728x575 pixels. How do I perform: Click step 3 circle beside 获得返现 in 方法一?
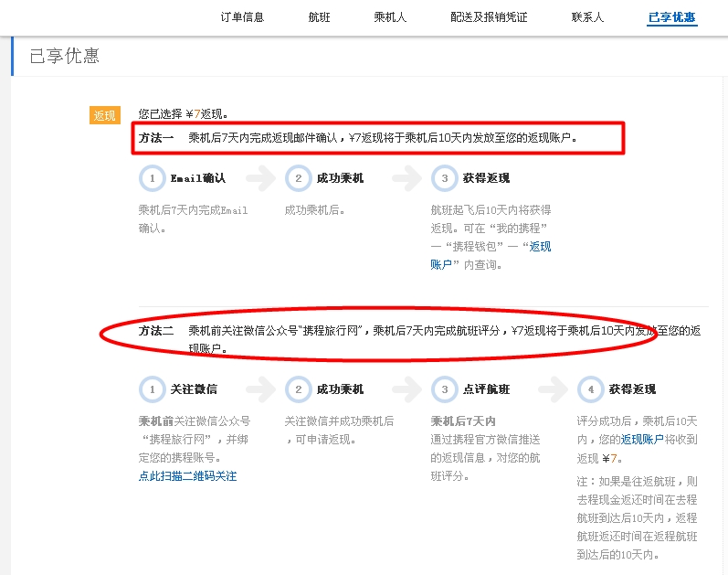(x=444, y=178)
